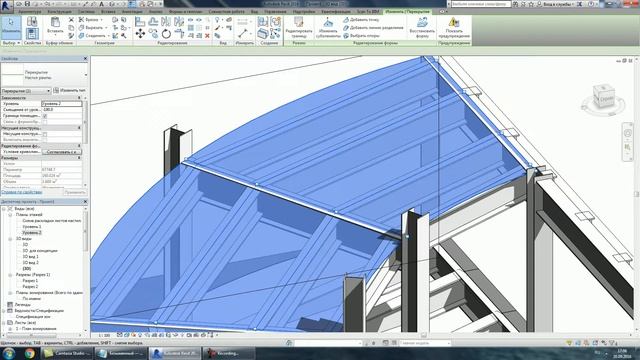Screen dimensions: 640x360
Task: Open the Systems (Системы) ribbon tab
Action: coord(86,12)
